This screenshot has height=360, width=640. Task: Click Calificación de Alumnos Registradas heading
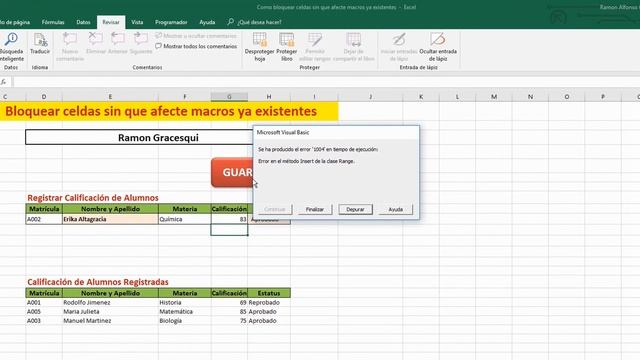tap(98, 282)
